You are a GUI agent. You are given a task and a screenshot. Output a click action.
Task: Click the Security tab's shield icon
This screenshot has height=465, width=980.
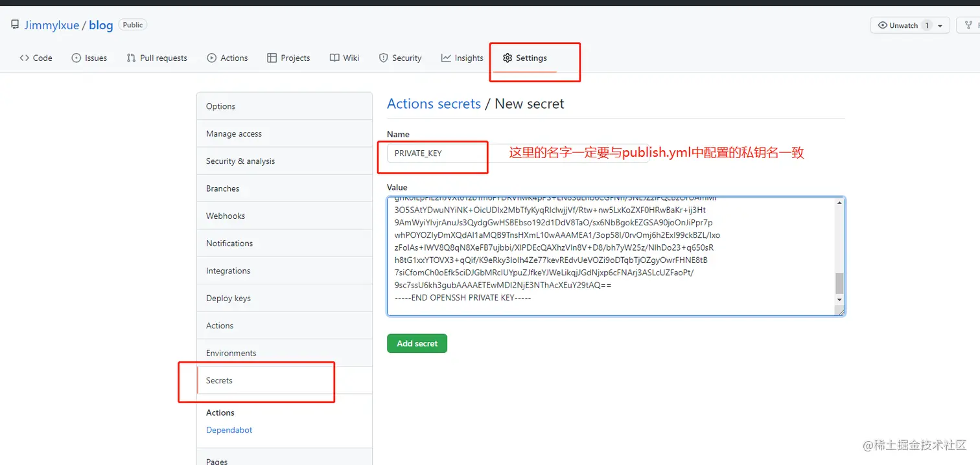[x=383, y=58]
